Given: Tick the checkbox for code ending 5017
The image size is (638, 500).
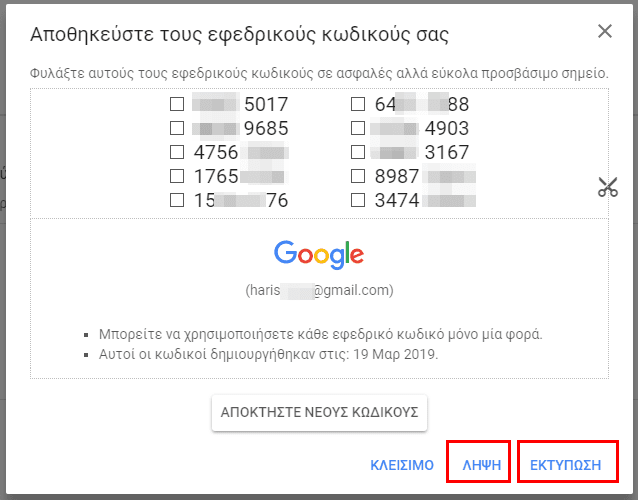Looking at the screenshot, I should click(177, 104).
